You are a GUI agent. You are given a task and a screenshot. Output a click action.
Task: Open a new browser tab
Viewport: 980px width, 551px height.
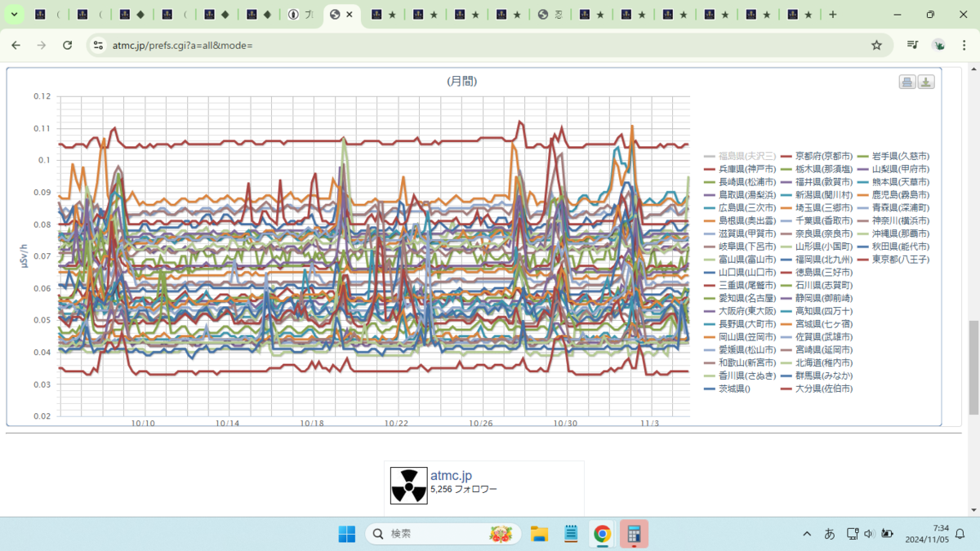833,15
